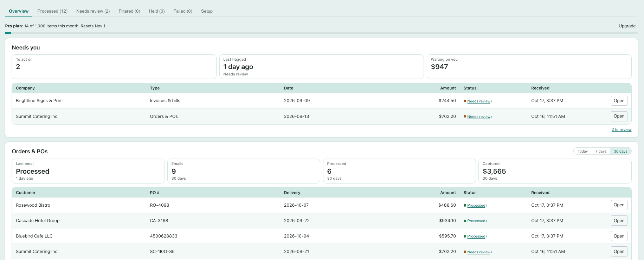Image resolution: width=644 pixels, height=260 pixels.
Task: Select the Held (0) tab
Action: click(157, 11)
